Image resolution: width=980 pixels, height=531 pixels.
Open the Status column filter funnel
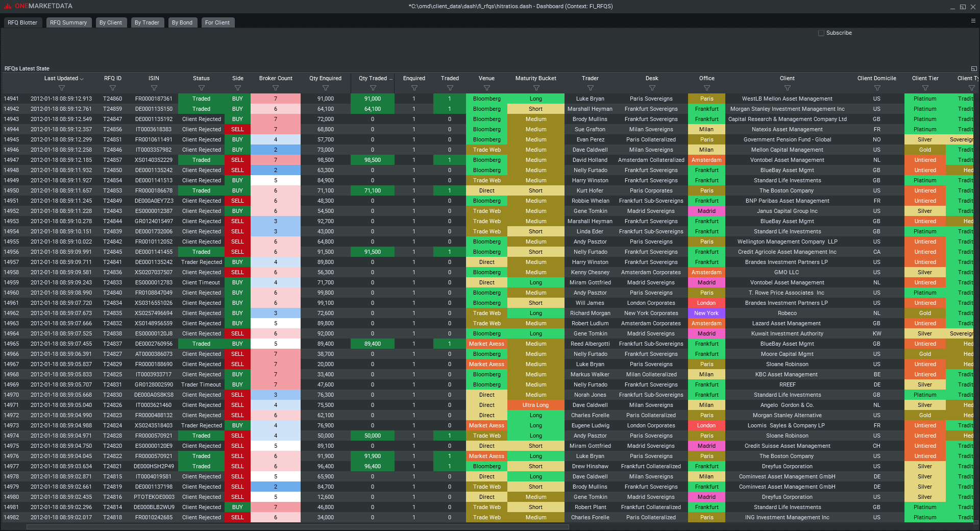[201, 88]
